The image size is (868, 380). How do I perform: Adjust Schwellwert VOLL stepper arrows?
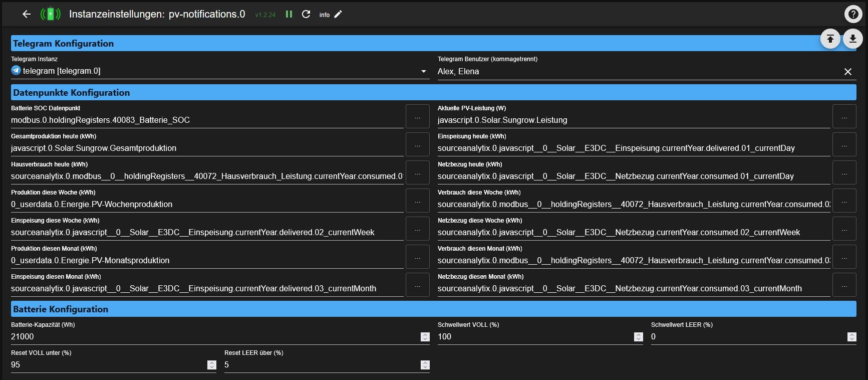pyautogui.click(x=638, y=337)
